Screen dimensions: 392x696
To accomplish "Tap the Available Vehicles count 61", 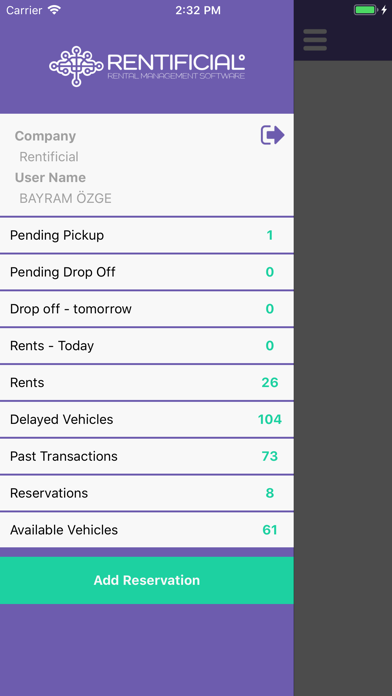I will tap(270, 530).
